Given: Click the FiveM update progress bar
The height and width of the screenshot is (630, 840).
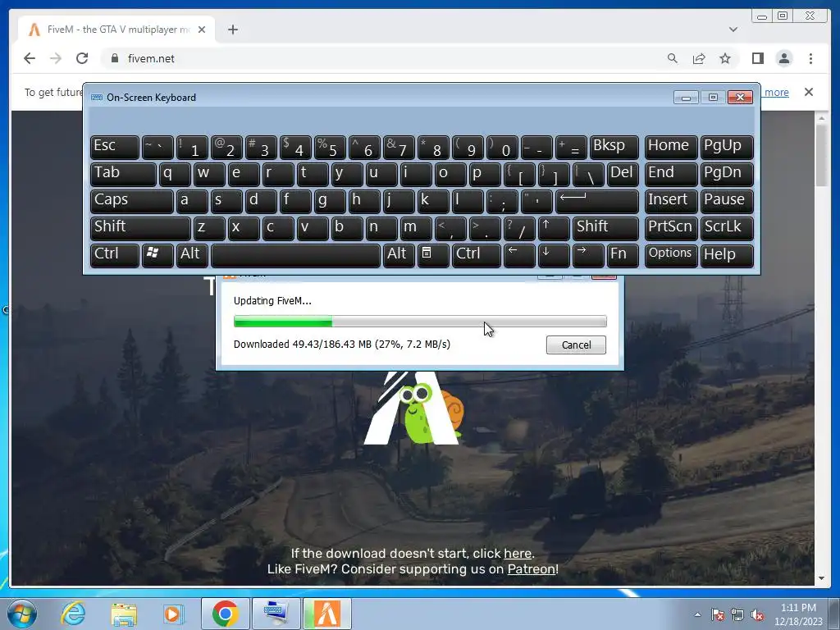Looking at the screenshot, I should [x=420, y=322].
